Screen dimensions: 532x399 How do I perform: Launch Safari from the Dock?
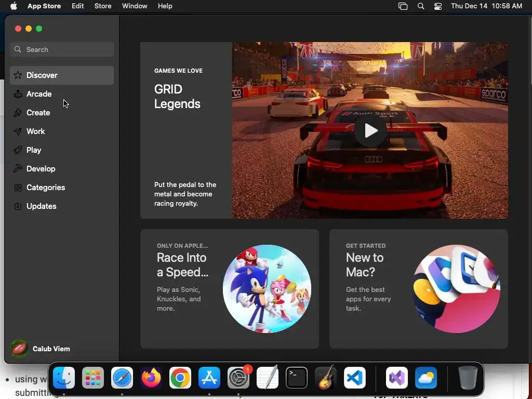[x=122, y=378]
